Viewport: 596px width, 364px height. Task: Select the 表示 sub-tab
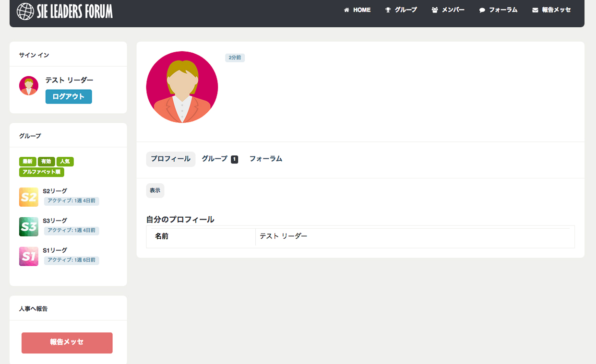(155, 190)
